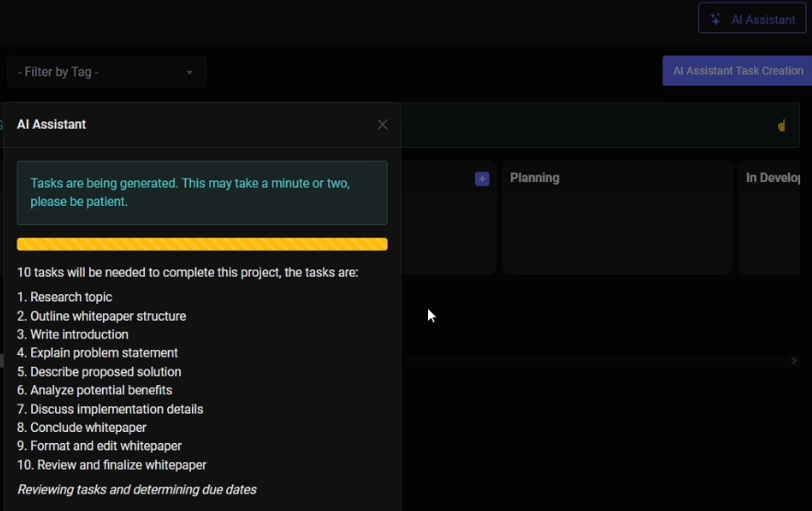Click empty area of Planning column
Screen dimensions: 812x511
pyautogui.click(x=617, y=233)
